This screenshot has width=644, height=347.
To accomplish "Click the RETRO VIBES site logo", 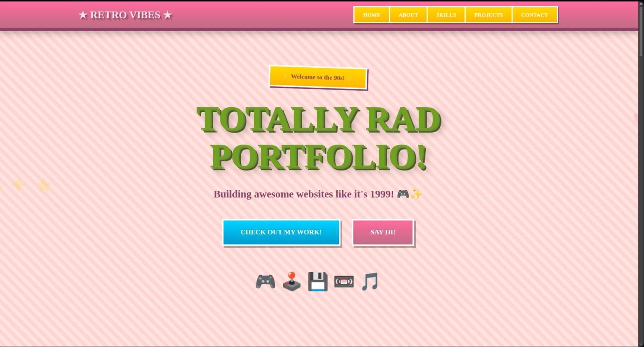I will 125,15.
